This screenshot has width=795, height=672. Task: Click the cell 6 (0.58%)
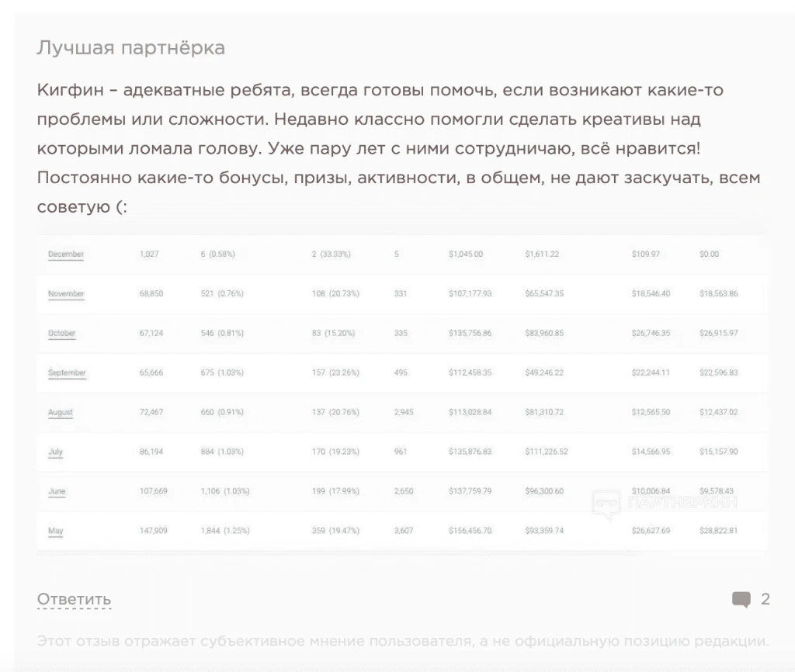tap(218, 254)
